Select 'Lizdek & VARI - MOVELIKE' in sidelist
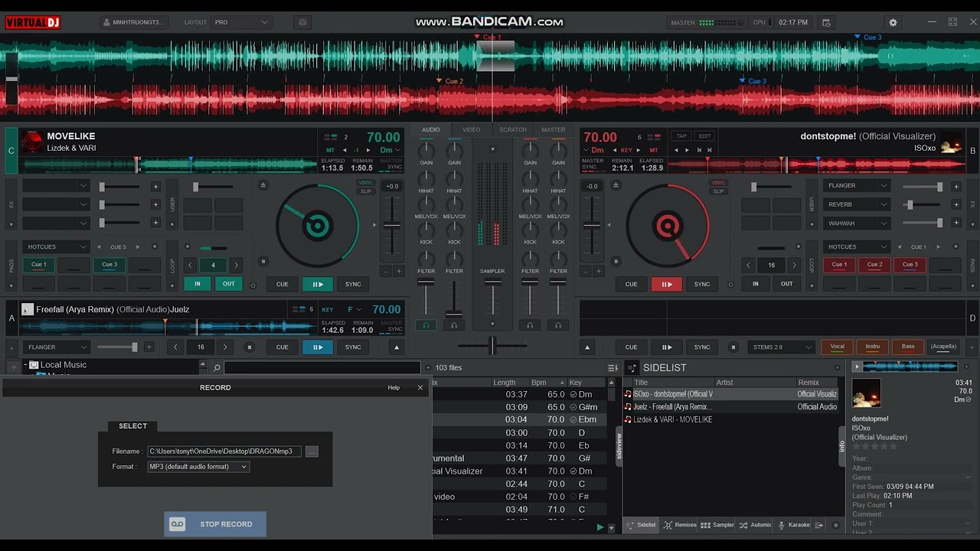This screenshot has width=980, height=551. pos(672,419)
